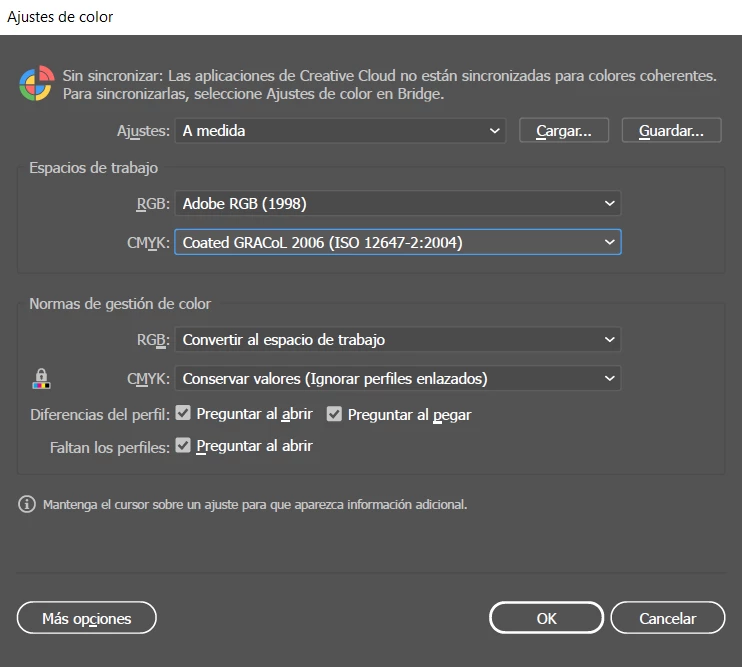Viewport: 742px width, 667px height.
Task: Click the Cargar... button
Action: [x=564, y=131]
